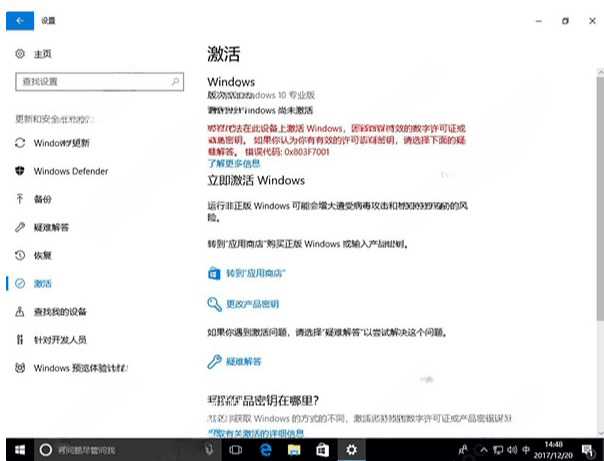Click the Windows Defender shield icon

click(20, 171)
